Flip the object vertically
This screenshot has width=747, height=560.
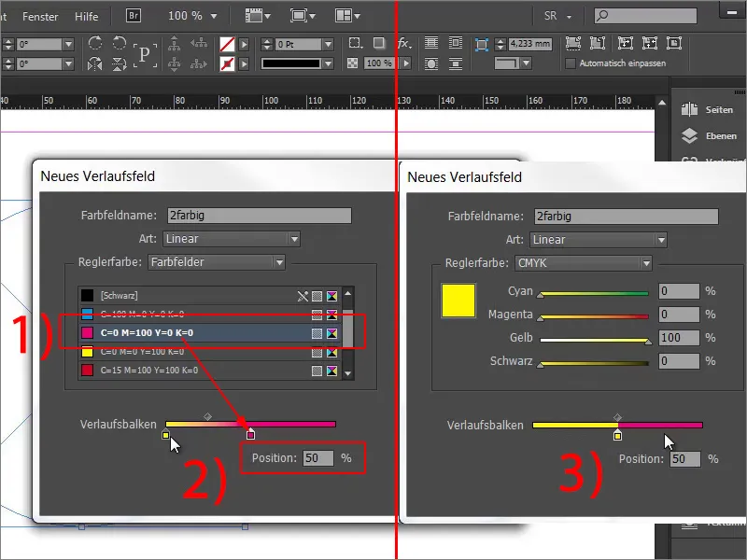[x=120, y=63]
